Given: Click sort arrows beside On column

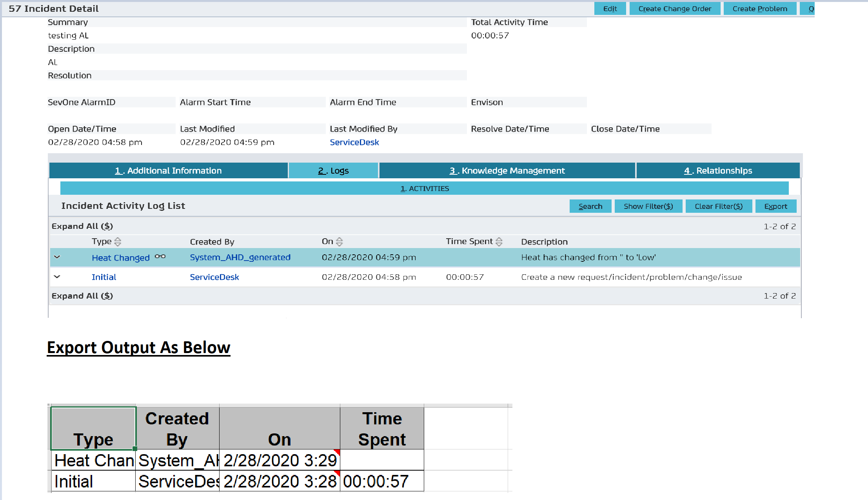Looking at the screenshot, I should (x=340, y=242).
